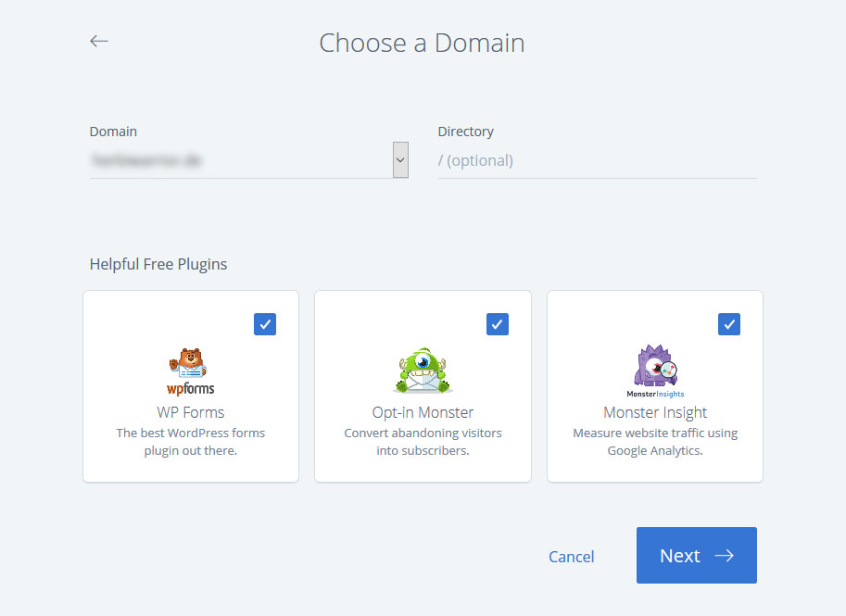Screen dimensions: 846x616
Task: Click the Next button
Action: [x=697, y=555]
